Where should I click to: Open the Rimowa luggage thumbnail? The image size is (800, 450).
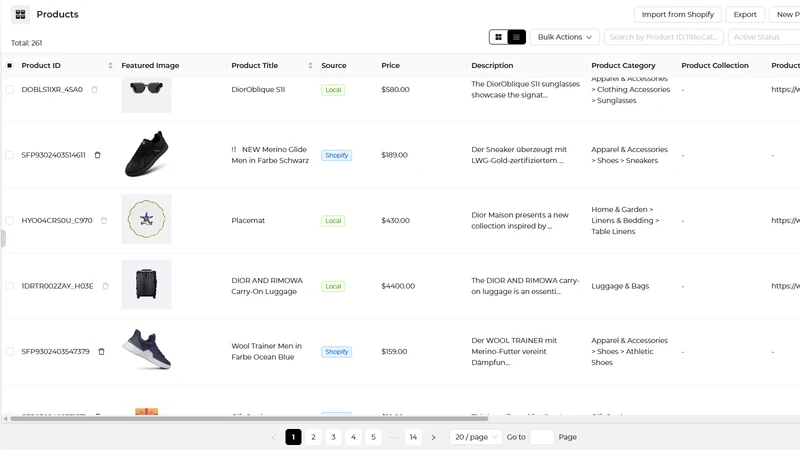tap(146, 285)
